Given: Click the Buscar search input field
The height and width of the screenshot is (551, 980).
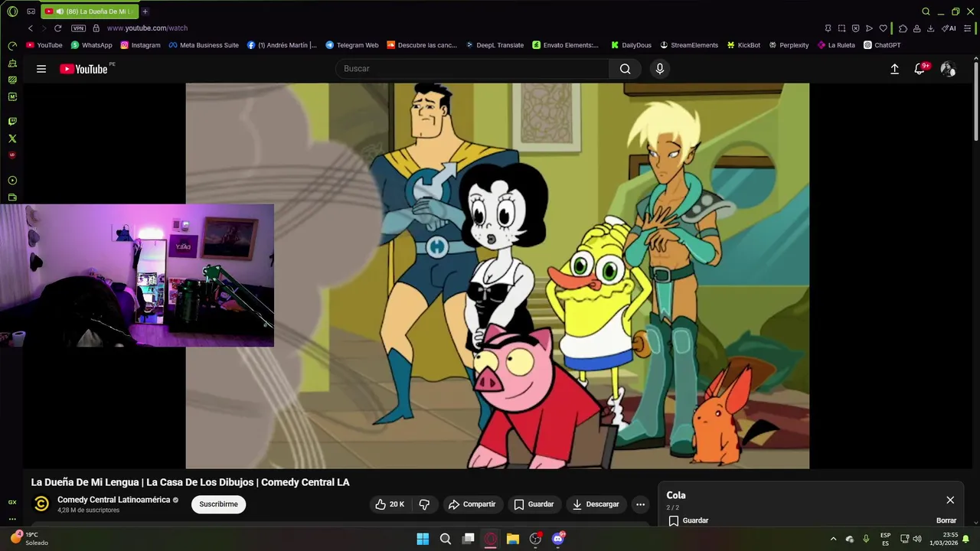Looking at the screenshot, I should pyautogui.click(x=472, y=69).
